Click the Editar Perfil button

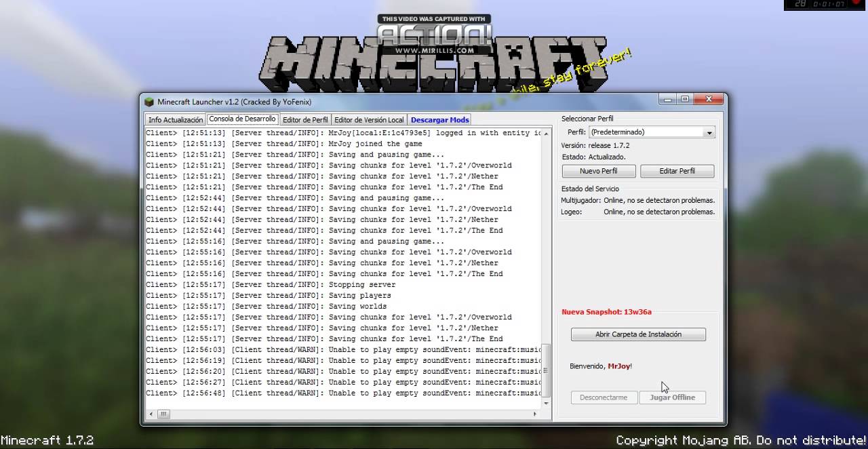(677, 171)
